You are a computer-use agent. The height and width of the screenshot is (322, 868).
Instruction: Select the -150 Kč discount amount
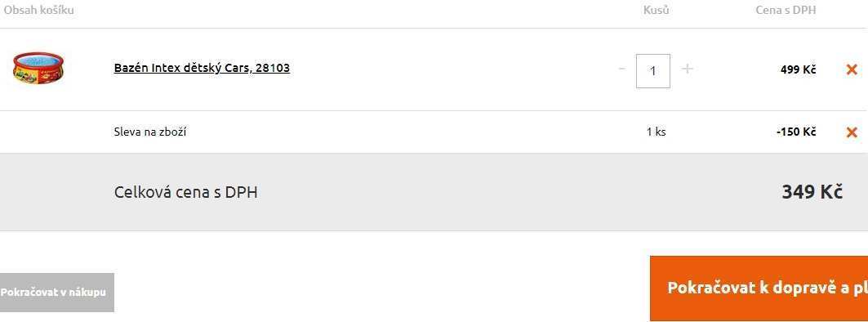pyautogui.click(x=796, y=132)
